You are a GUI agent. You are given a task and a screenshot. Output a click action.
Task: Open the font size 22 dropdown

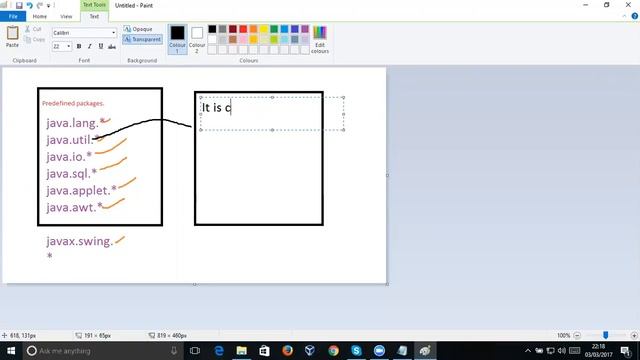click(68, 46)
